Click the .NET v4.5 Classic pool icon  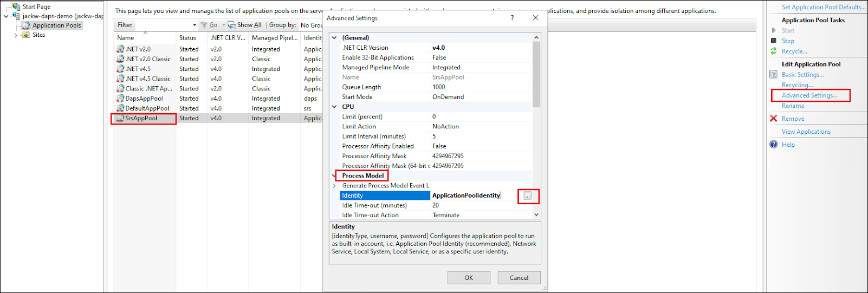click(120, 78)
